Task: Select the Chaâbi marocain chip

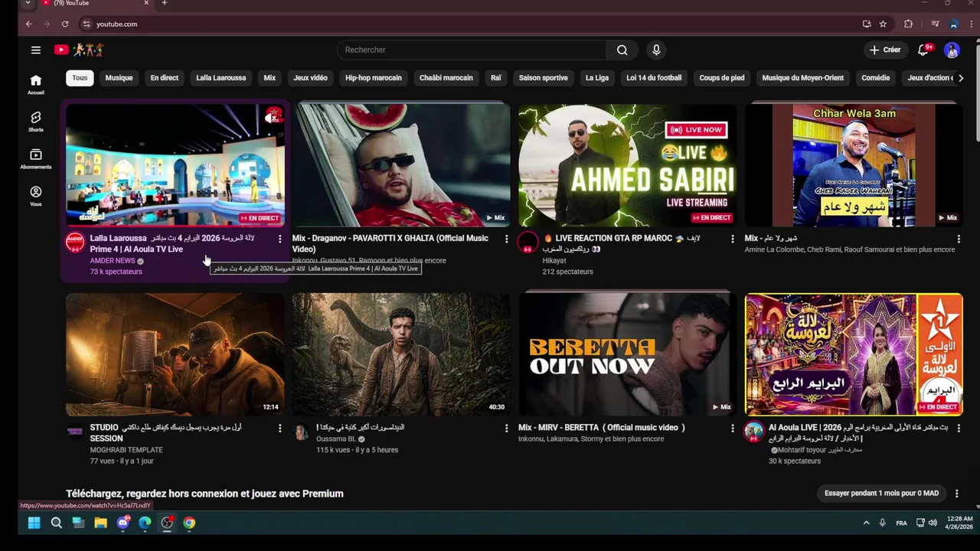Action: (x=446, y=78)
